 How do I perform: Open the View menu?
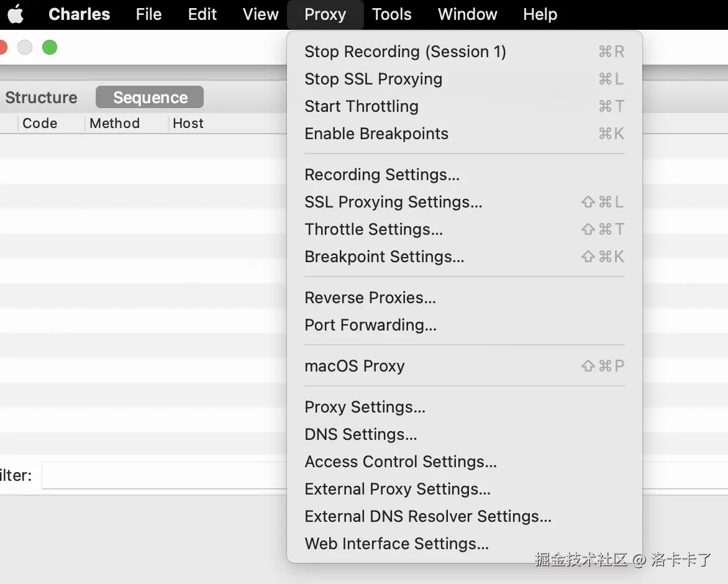(x=260, y=14)
